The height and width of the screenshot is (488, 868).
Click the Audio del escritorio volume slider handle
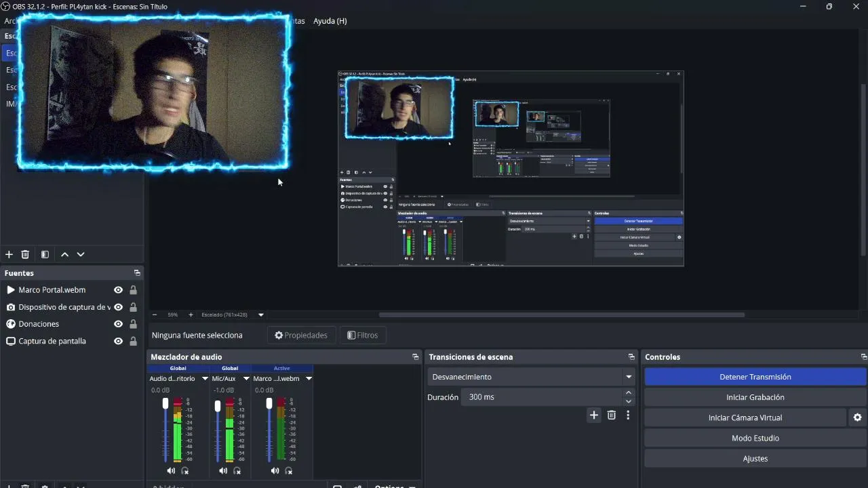pos(165,404)
